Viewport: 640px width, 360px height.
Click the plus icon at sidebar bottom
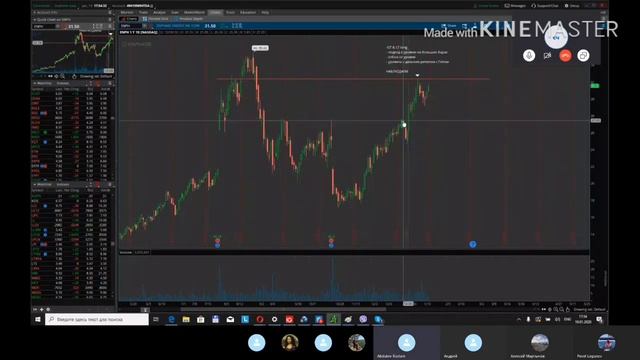[x=42, y=309]
